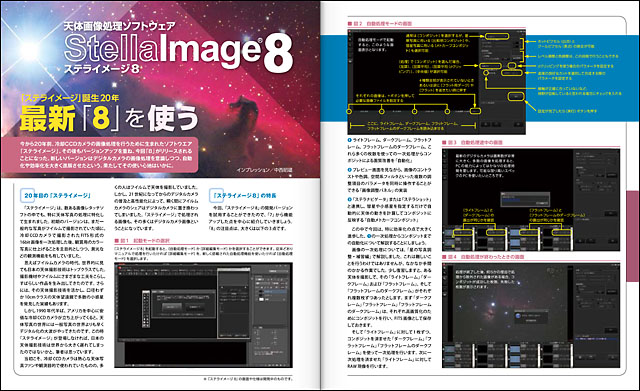Click the pink introduction summary box
640x391 pixels.
click(x=100, y=155)
